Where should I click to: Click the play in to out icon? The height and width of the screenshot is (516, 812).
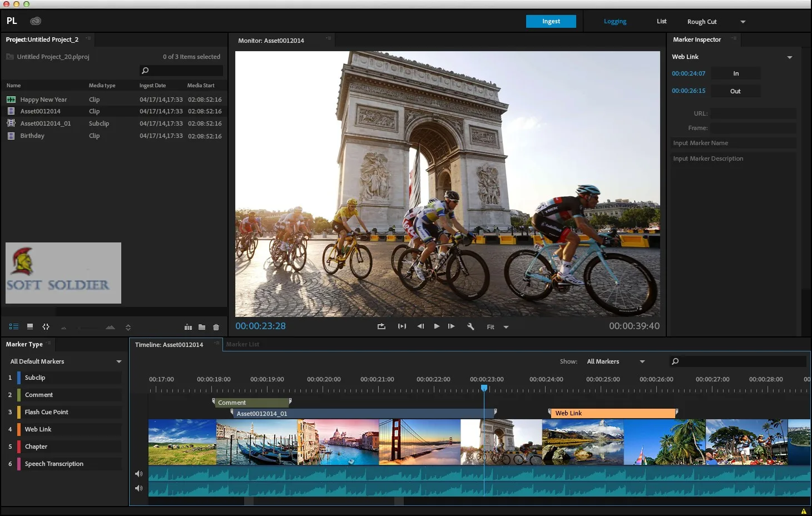(402, 326)
